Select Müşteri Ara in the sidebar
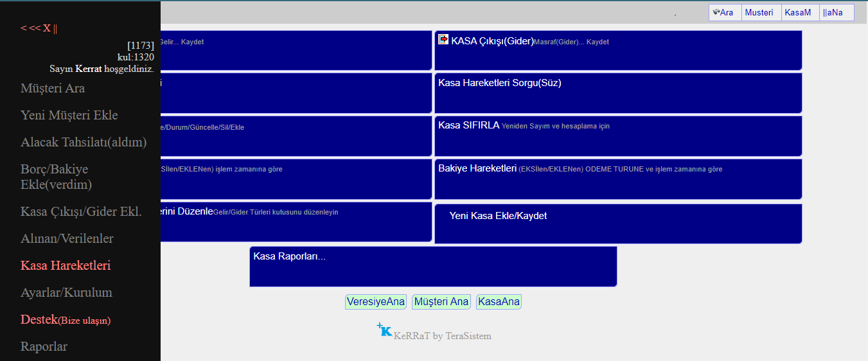868x361 pixels. coord(53,89)
